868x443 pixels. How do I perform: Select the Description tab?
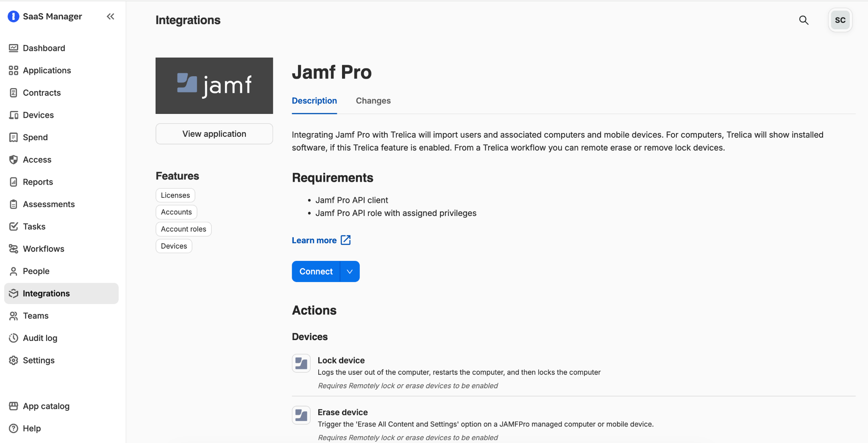pos(314,101)
